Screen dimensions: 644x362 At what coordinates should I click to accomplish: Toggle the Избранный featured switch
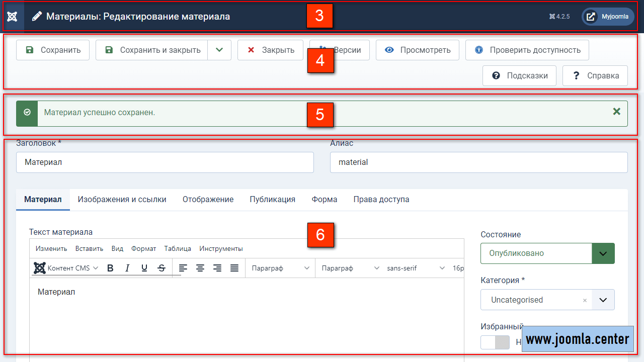pyautogui.click(x=495, y=342)
